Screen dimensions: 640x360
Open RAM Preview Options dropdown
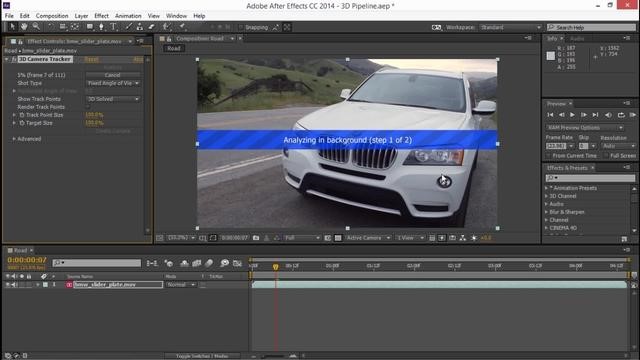tap(585, 127)
